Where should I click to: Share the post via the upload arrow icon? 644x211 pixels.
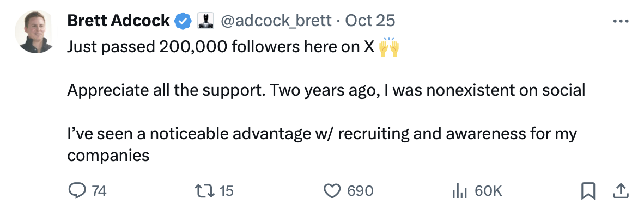(x=621, y=191)
